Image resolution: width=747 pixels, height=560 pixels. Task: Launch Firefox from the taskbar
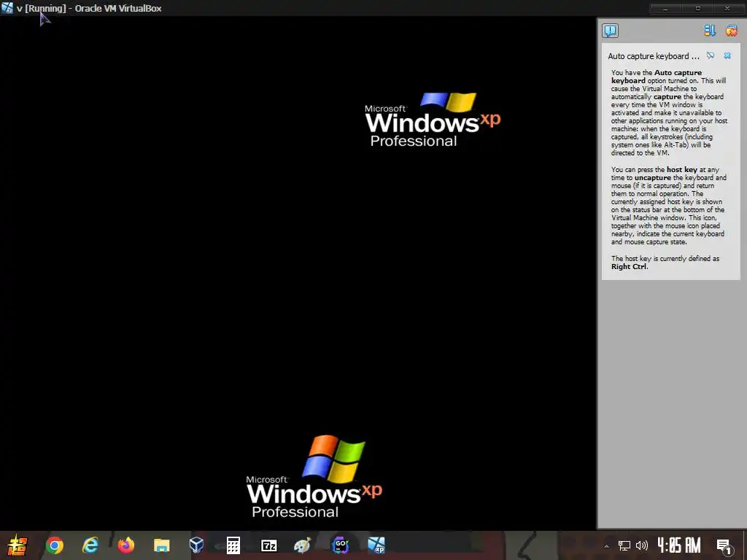126,545
